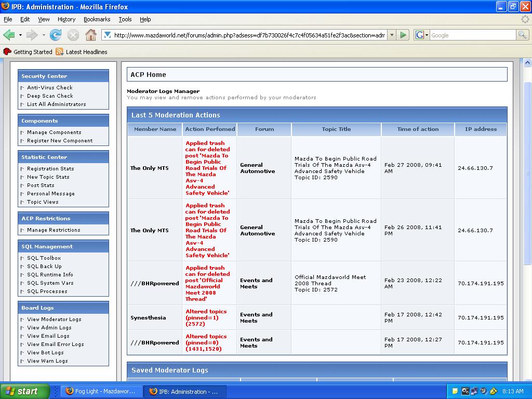Click the Firefox icon in title bar
The image size is (532, 399).
click(5, 6)
